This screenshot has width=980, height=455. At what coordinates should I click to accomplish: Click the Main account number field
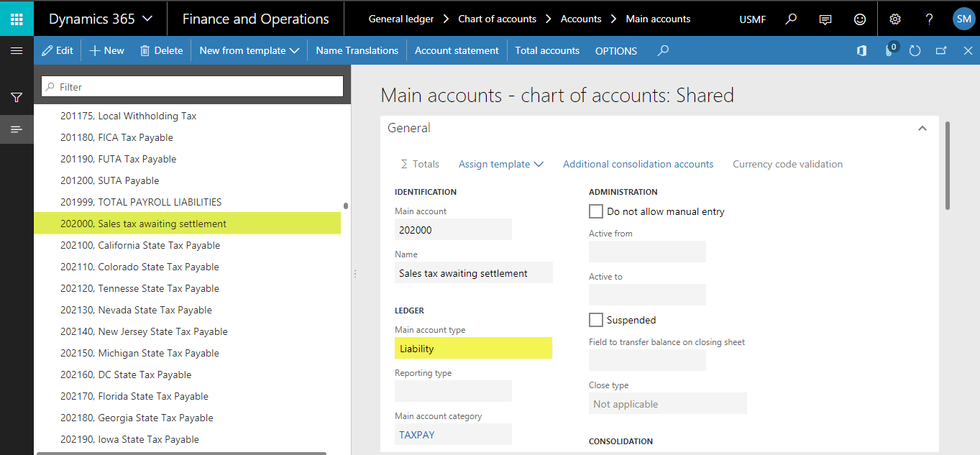(x=453, y=229)
